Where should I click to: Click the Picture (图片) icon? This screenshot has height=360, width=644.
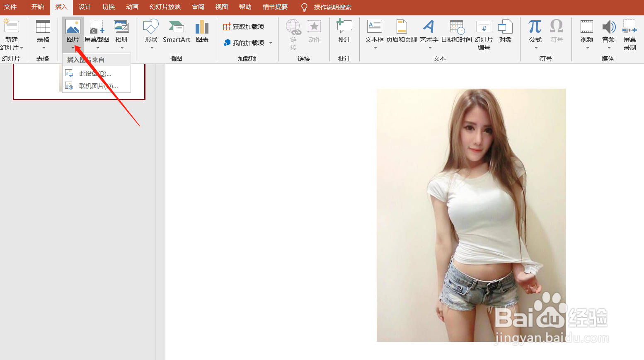[x=73, y=27]
